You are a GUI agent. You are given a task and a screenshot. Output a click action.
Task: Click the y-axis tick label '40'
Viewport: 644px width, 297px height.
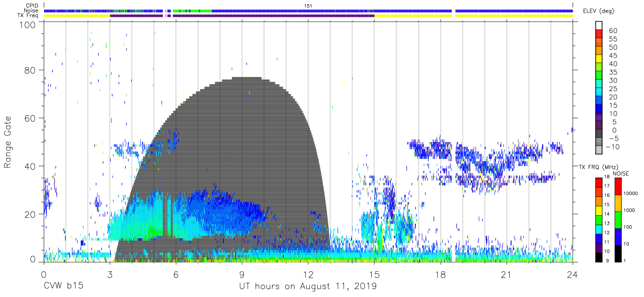[30, 166]
